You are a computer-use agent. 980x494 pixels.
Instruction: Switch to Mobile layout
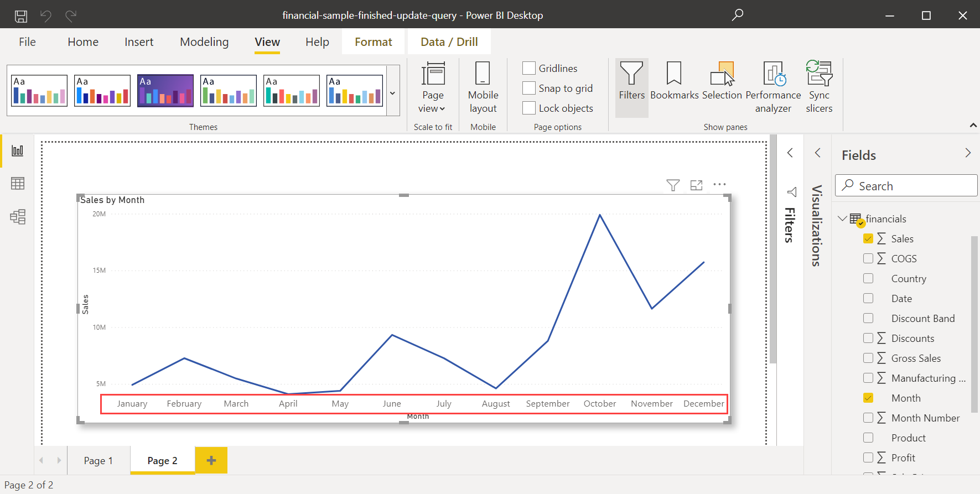(483, 89)
